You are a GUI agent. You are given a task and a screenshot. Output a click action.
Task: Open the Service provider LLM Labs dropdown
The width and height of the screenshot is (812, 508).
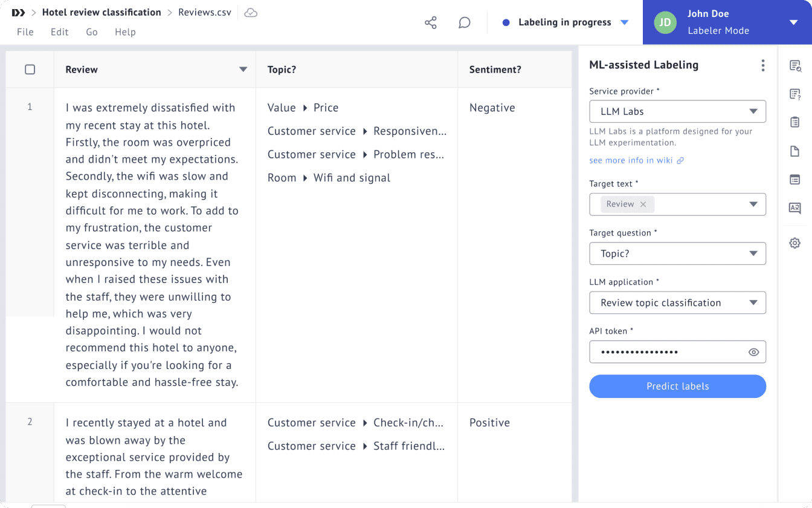tap(678, 111)
